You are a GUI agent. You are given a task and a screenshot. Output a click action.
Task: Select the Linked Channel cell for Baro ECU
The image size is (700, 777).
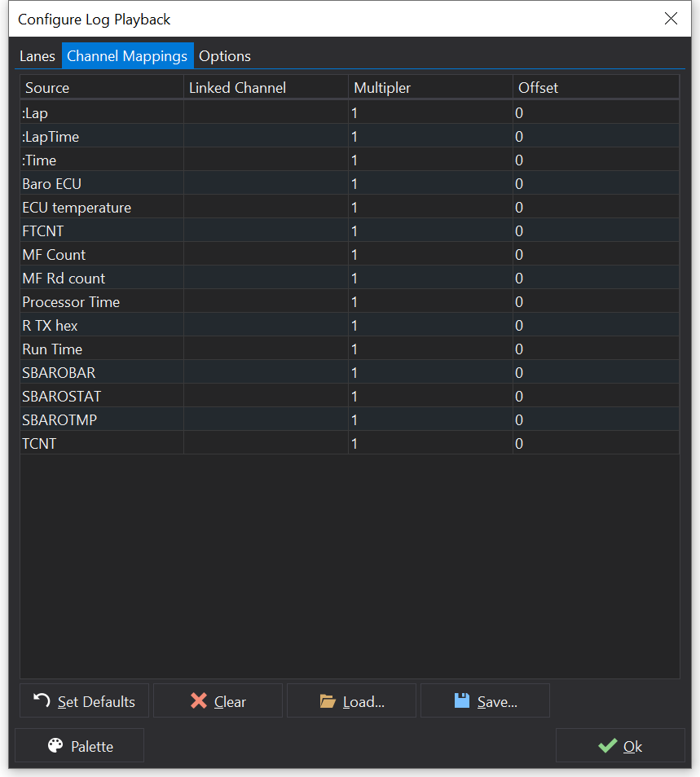pos(266,184)
